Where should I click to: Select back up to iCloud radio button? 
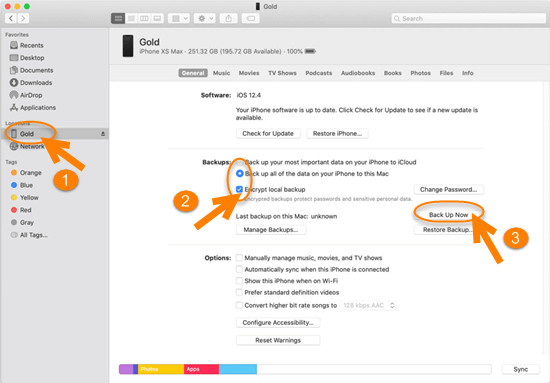[x=240, y=162]
